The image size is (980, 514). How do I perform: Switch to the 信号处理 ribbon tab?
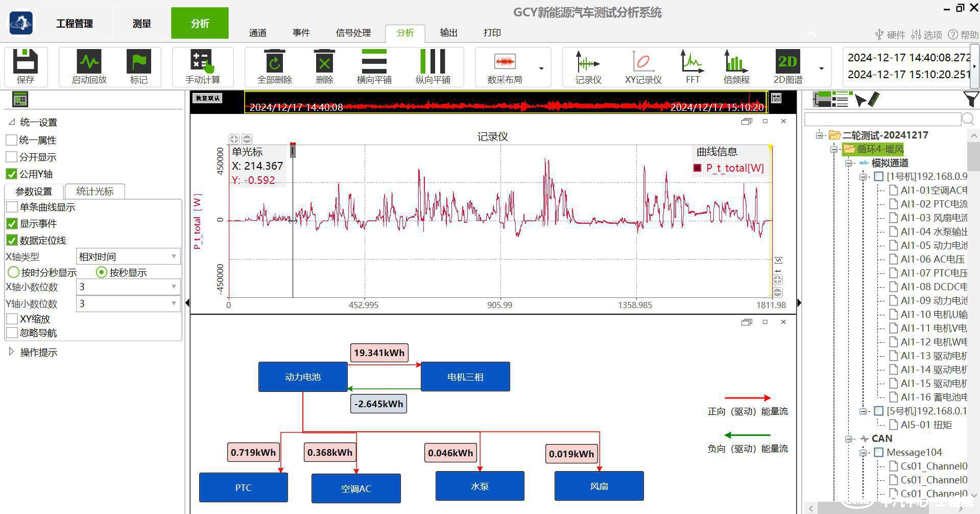pos(353,33)
